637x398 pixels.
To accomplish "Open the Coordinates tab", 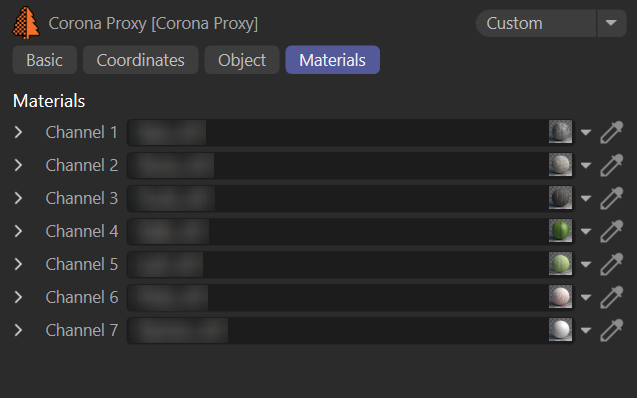I will click(141, 60).
